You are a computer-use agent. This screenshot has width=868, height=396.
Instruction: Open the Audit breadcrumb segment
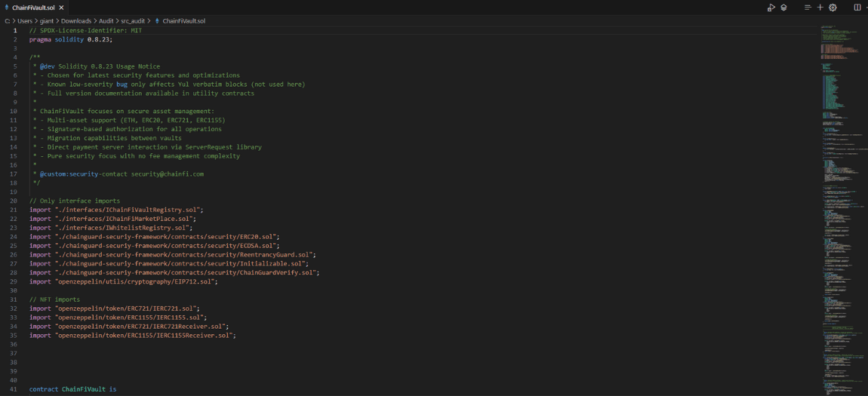pyautogui.click(x=106, y=21)
